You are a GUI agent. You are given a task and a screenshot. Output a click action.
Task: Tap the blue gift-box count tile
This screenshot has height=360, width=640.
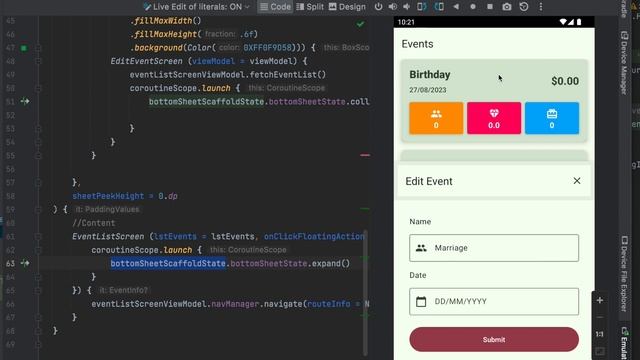coord(552,118)
